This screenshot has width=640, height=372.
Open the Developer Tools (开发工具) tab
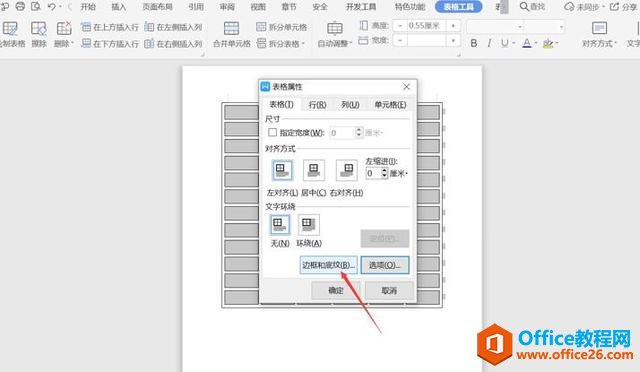click(361, 7)
